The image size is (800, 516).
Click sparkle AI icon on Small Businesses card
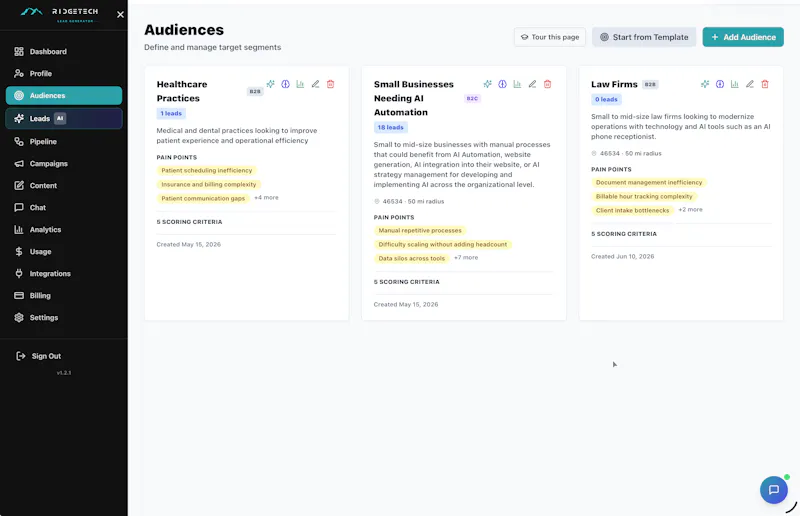[x=488, y=84]
